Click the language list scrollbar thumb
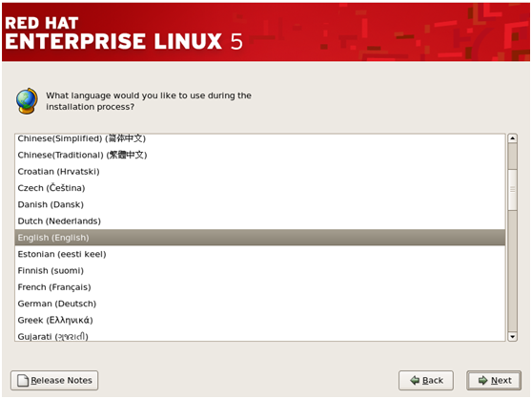532x399 pixels. coord(512,190)
